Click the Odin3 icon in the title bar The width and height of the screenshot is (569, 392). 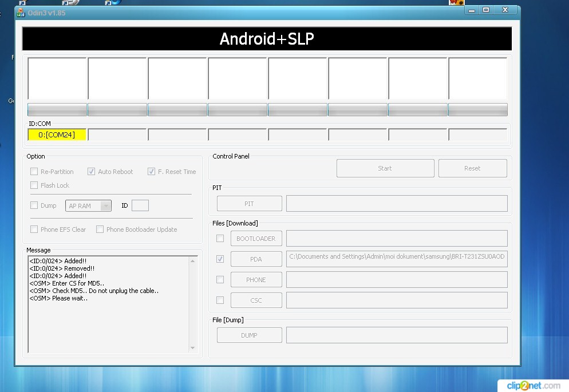21,13
